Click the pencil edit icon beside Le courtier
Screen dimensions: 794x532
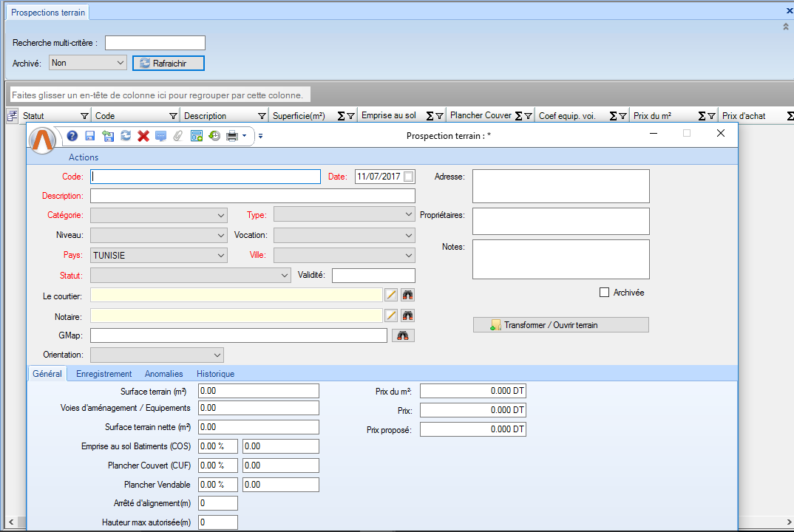[x=391, y=295]
